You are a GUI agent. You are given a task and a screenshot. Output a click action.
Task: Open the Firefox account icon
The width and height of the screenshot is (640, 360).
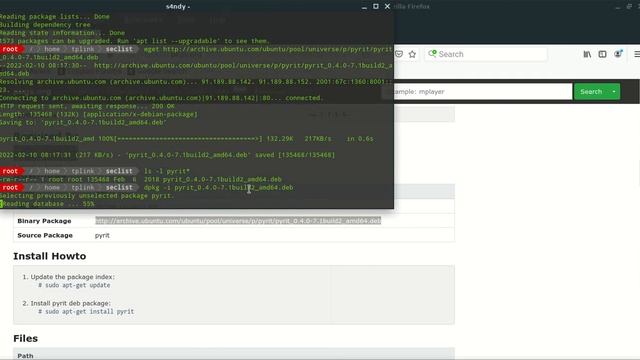pos(618,54)
